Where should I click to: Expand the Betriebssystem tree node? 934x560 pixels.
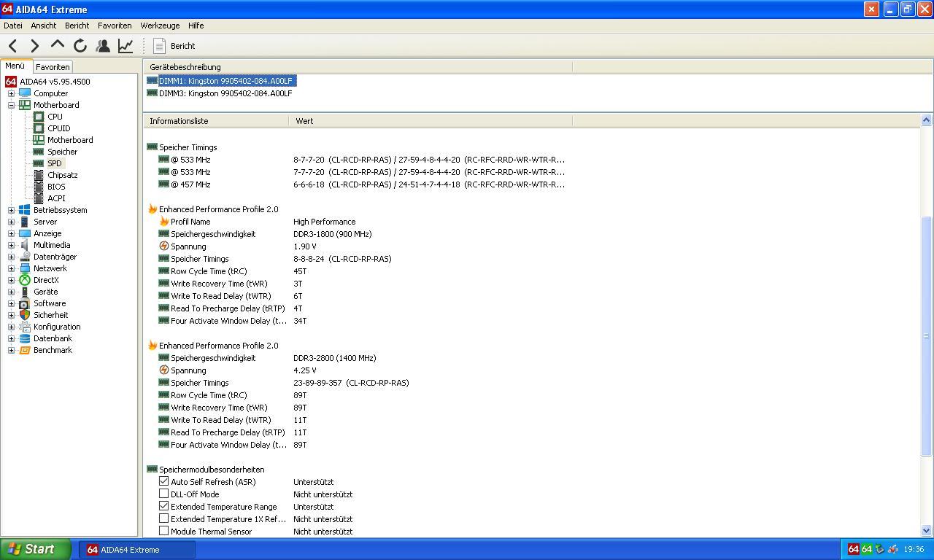pos(11,210)
